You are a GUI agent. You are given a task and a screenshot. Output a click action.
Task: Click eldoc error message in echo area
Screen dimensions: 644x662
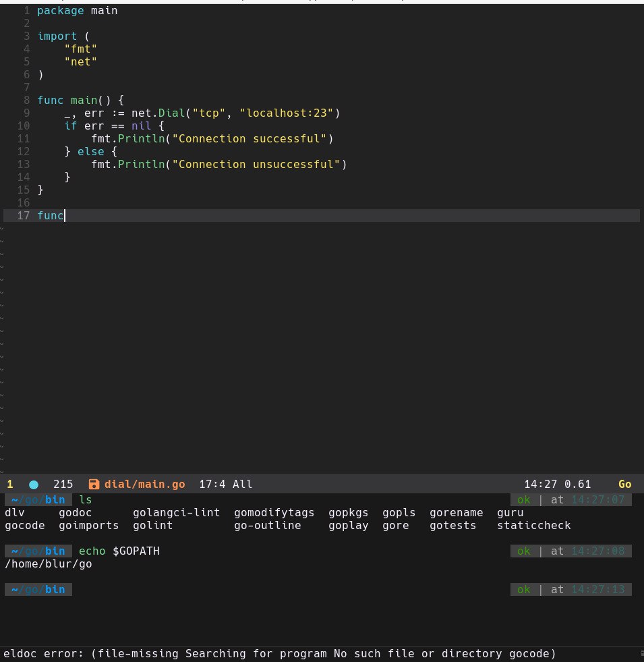coord(280,654)
